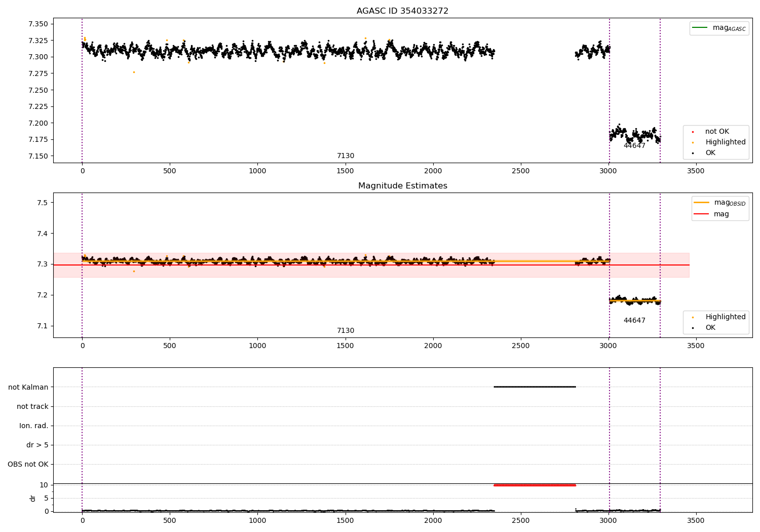Click the 5 tick on the dr axis
The image size is (760, 532).
(x=46, y=498)
